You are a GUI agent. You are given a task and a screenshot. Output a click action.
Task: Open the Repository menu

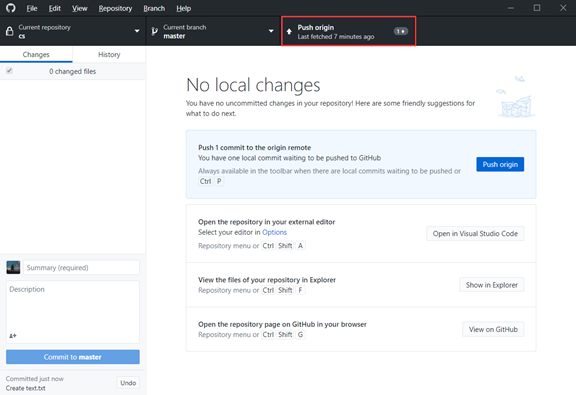(115, 8)
